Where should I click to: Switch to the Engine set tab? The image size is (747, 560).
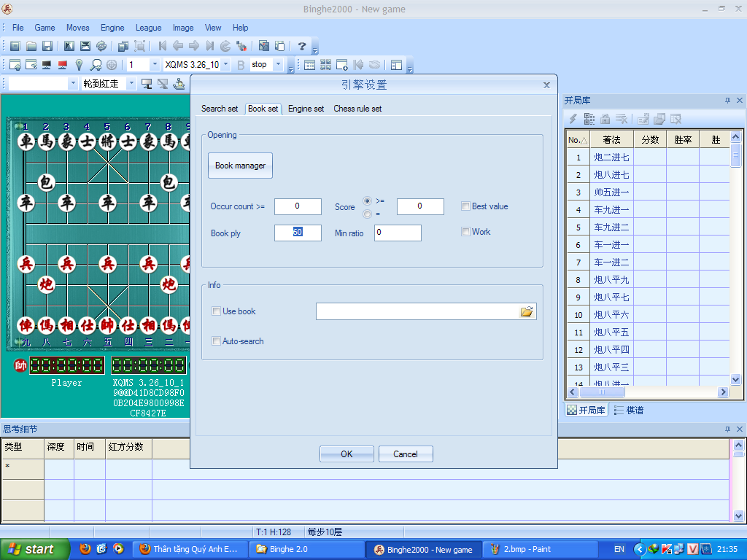point(306,109)
